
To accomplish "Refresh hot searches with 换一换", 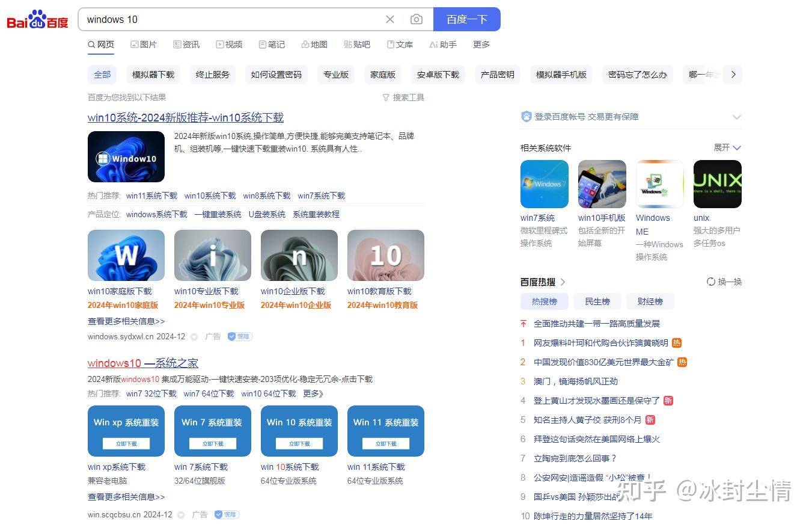I will click(x=724, y=282).
